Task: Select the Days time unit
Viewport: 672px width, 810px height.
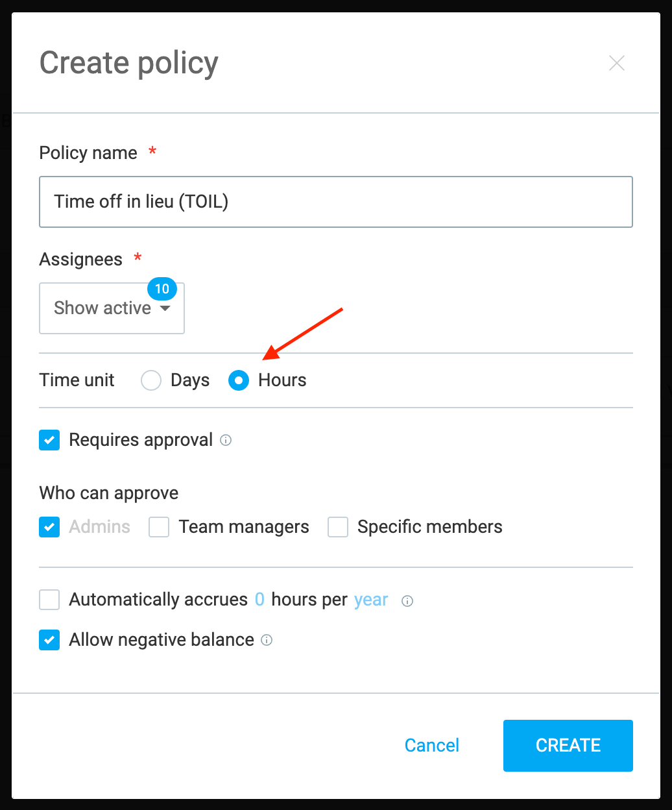Action: click(x=151, y=380)
